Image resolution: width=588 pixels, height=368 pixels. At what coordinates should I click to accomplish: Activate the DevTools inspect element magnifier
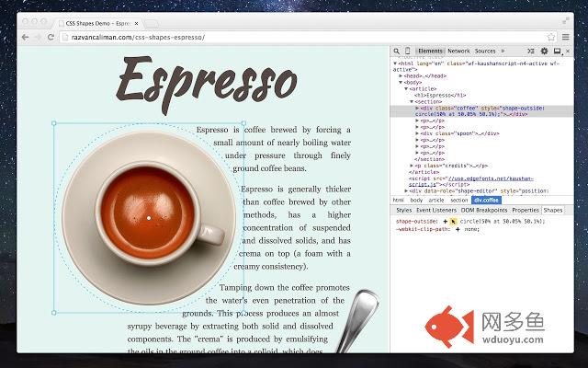(x=397, y=51)
